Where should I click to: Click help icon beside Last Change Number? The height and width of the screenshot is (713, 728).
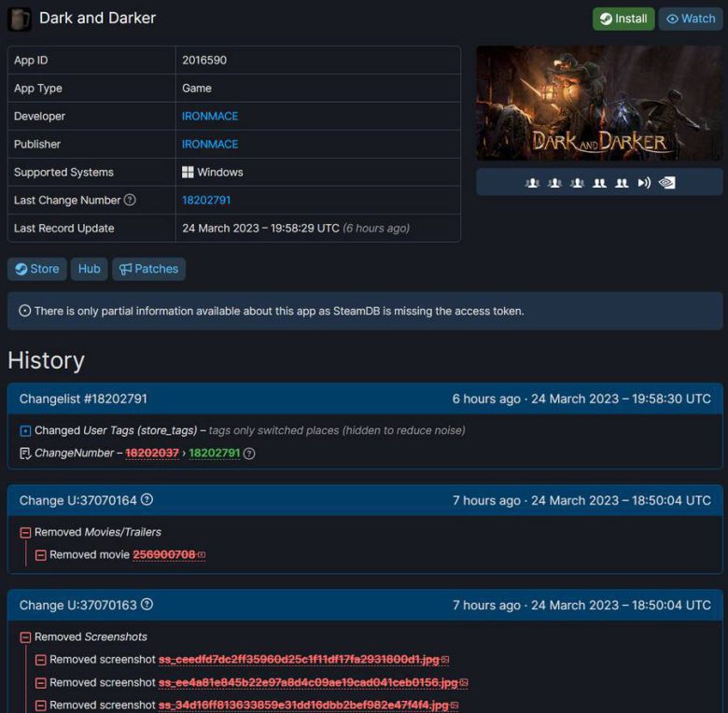coord(130,201)
